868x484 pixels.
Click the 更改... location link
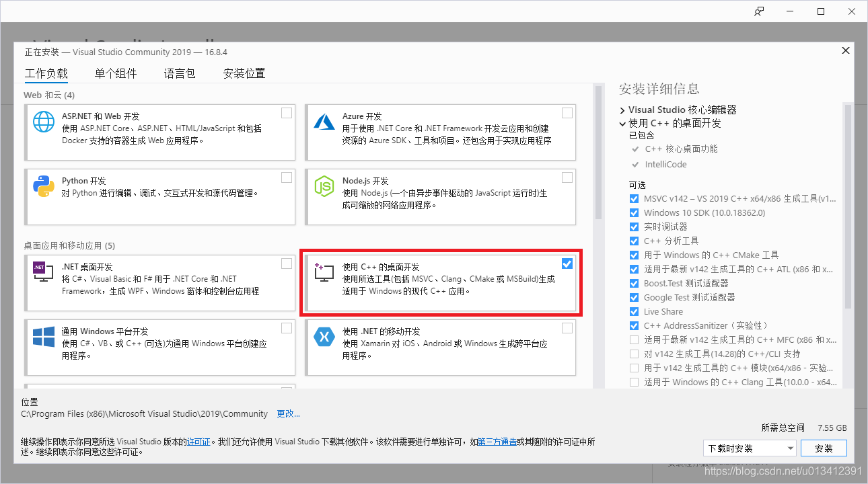coord(289,414)
